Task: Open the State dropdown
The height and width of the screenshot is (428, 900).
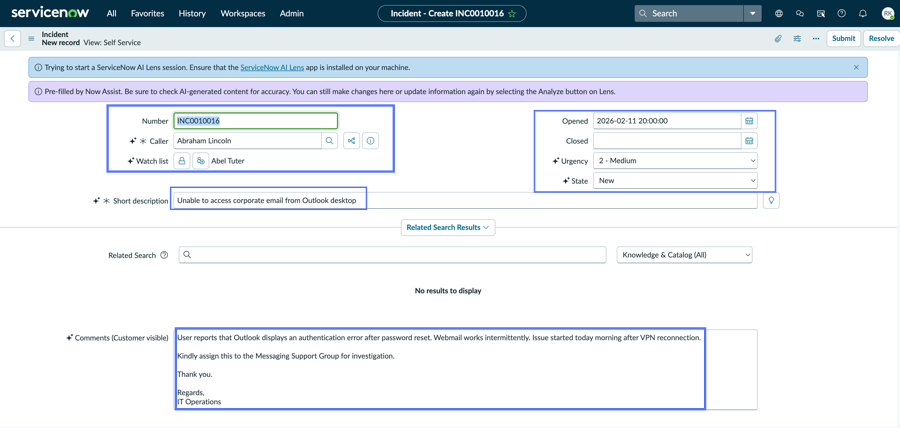Action: click(675, 180)
